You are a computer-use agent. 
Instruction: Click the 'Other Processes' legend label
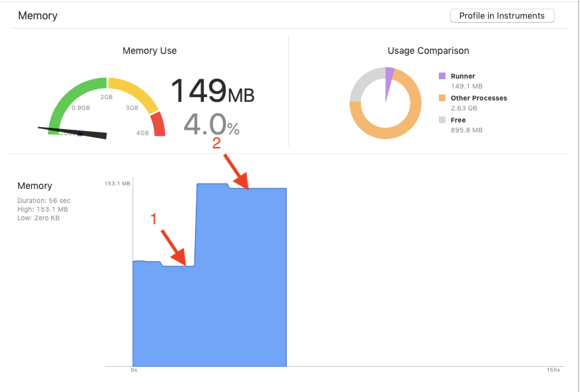point(479,98)
